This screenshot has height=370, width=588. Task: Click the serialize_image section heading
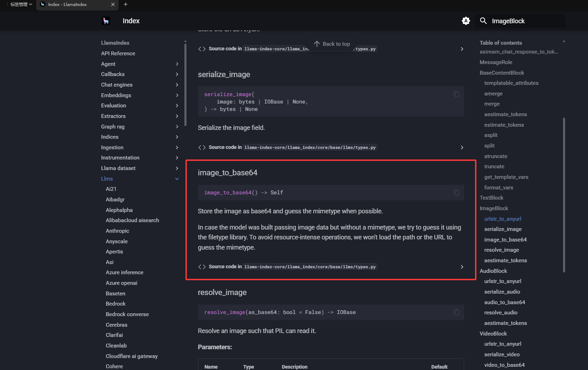(x=224, y=75)
